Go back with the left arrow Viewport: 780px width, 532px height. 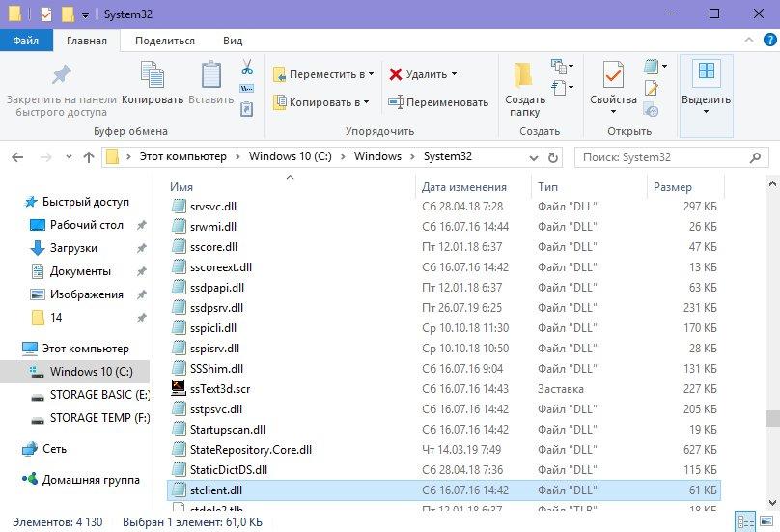pyautogui.click(x=17, y=157)
